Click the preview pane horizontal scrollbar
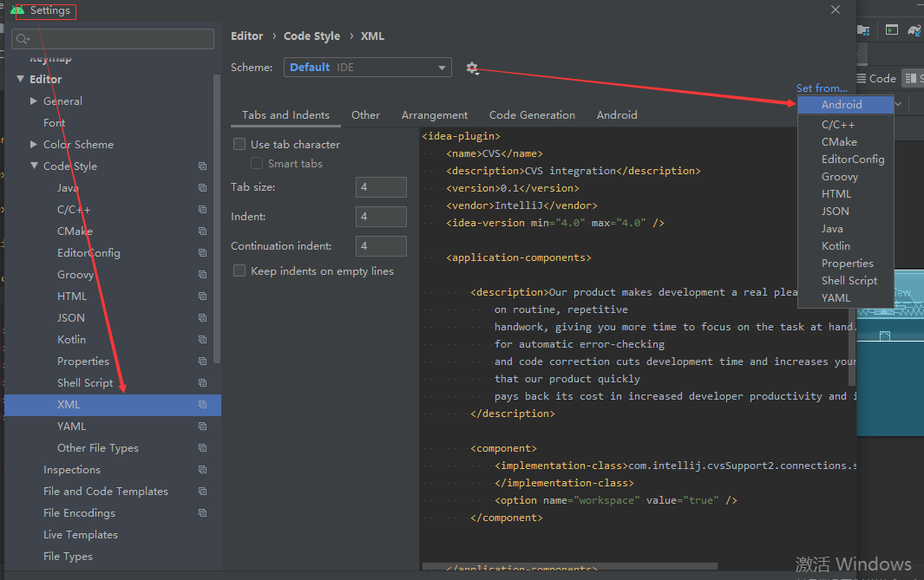This screenshot has height=580, width=924. (570, 566)
